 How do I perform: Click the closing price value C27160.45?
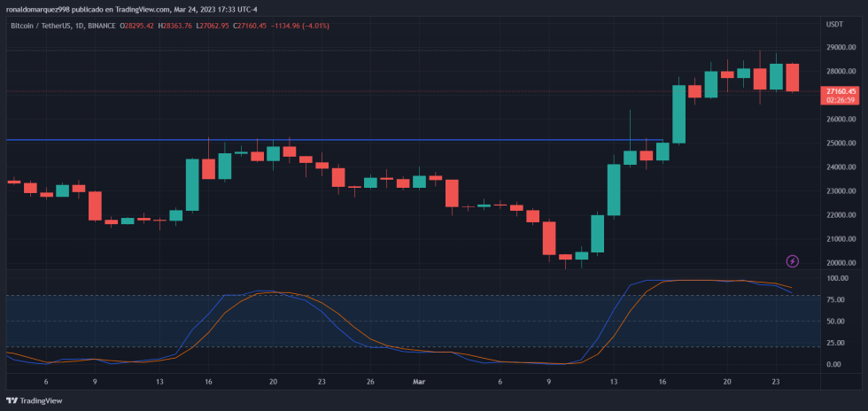(x=262, y=26)
